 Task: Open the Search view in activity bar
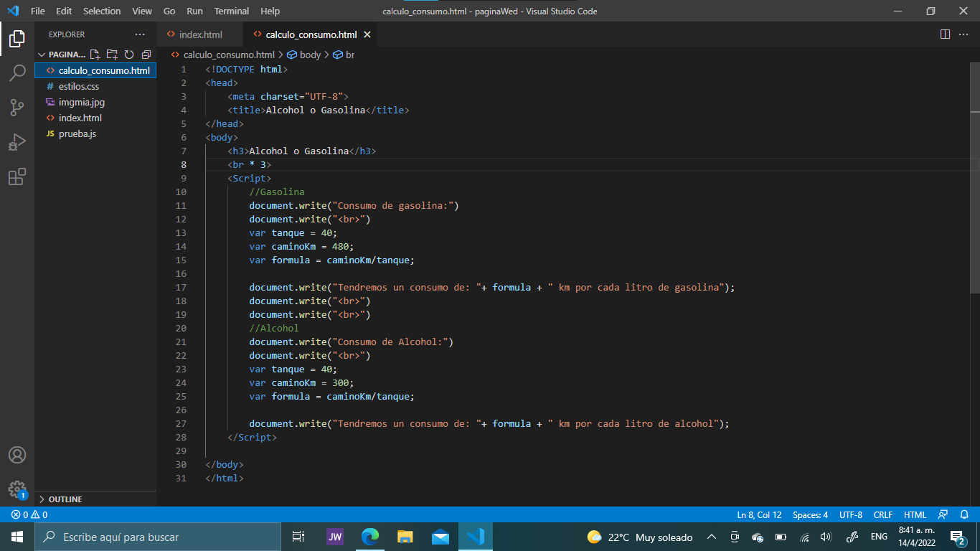[x=17, y=72]
